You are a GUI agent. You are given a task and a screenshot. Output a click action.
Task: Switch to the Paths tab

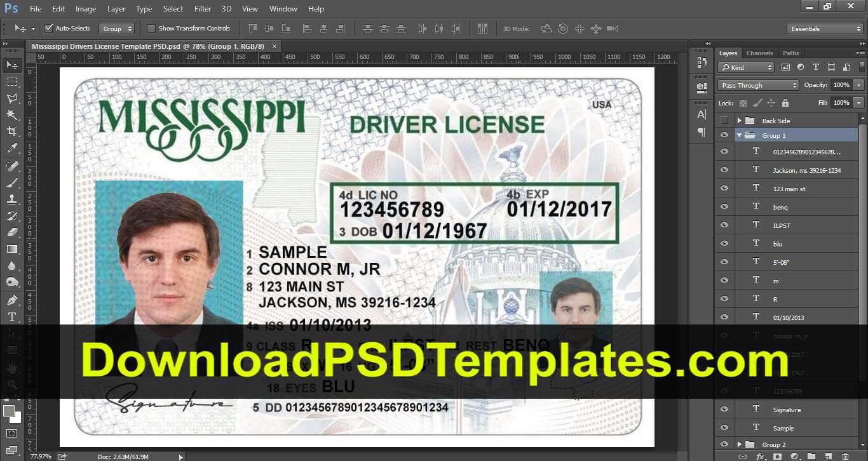pyautogui.click(x=791, y=53)
